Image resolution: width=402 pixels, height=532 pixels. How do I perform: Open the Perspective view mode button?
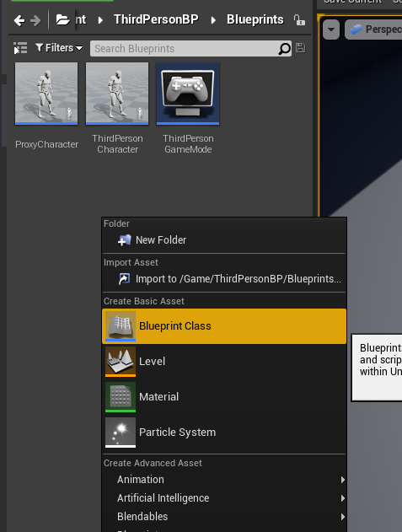[x=374, y=30]
